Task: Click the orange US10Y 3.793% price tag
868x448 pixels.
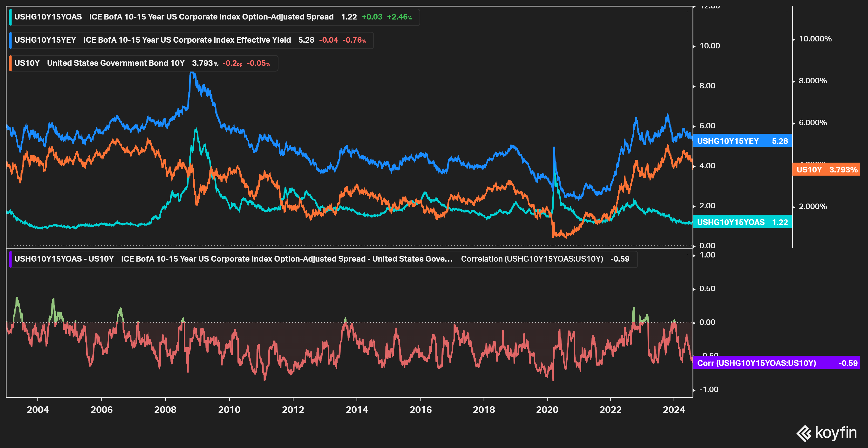Action: tap(826, 170)
